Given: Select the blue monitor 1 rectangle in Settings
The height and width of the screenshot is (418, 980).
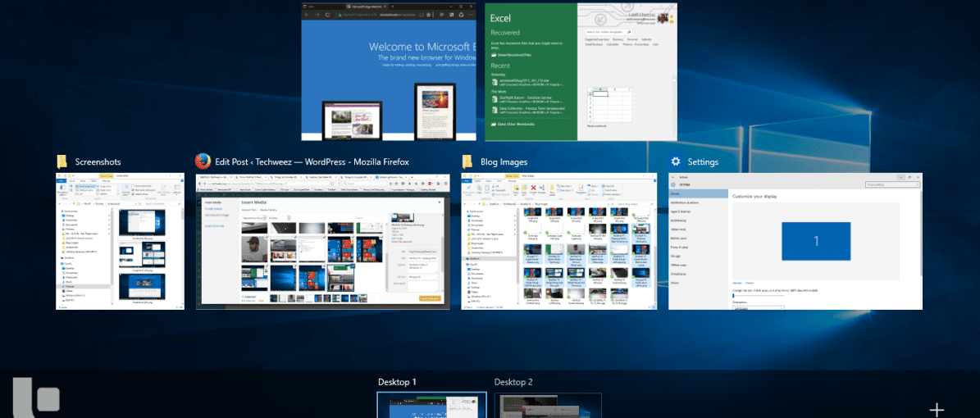Looking at the screenshot, I should coord(816,240).
